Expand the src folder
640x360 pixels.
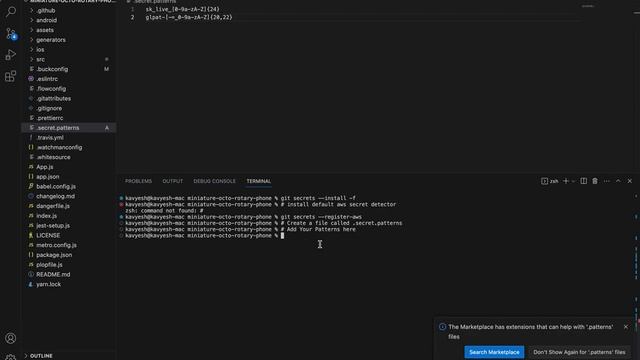point(69,59)
